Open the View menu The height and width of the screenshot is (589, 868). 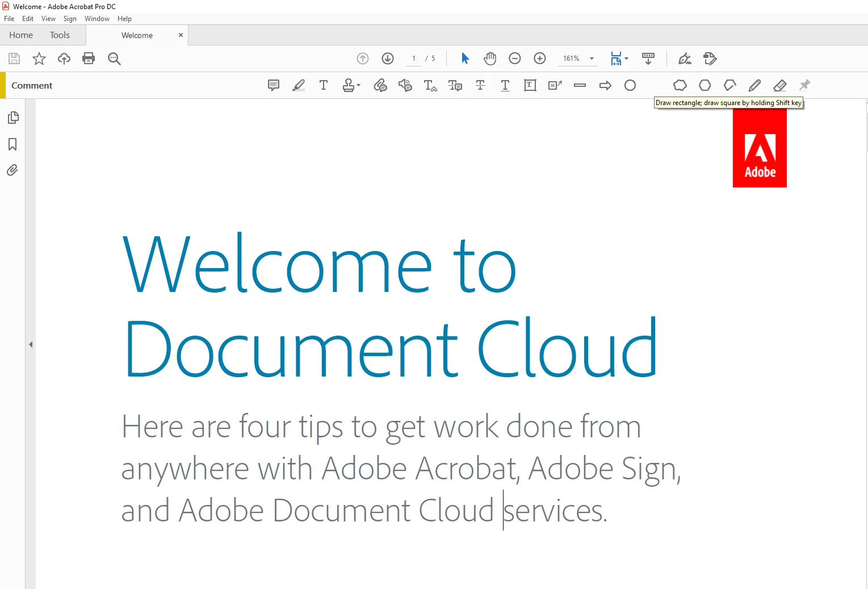point(48,19)
